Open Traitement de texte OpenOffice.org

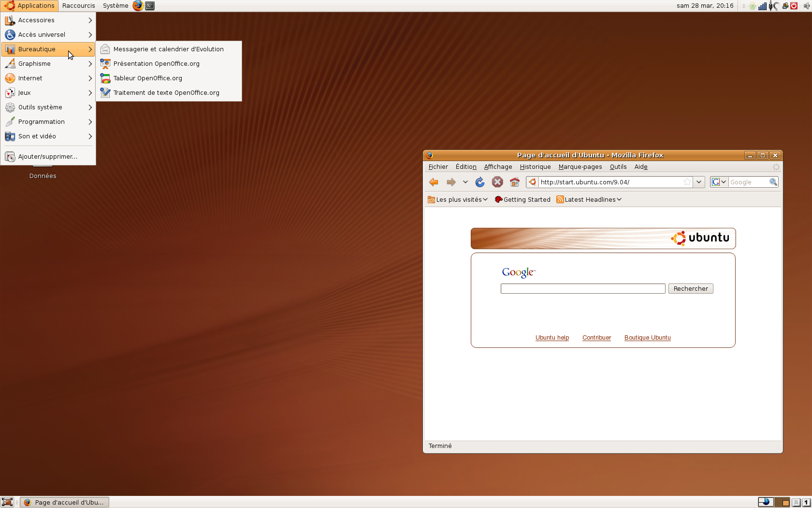[166, 92]
